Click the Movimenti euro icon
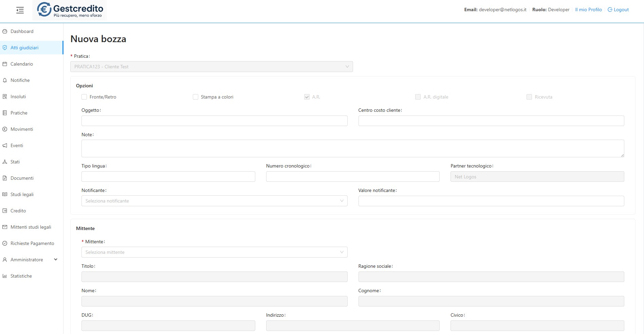The height and width of the screenshot is (334, 644). [x=5, y=129]
